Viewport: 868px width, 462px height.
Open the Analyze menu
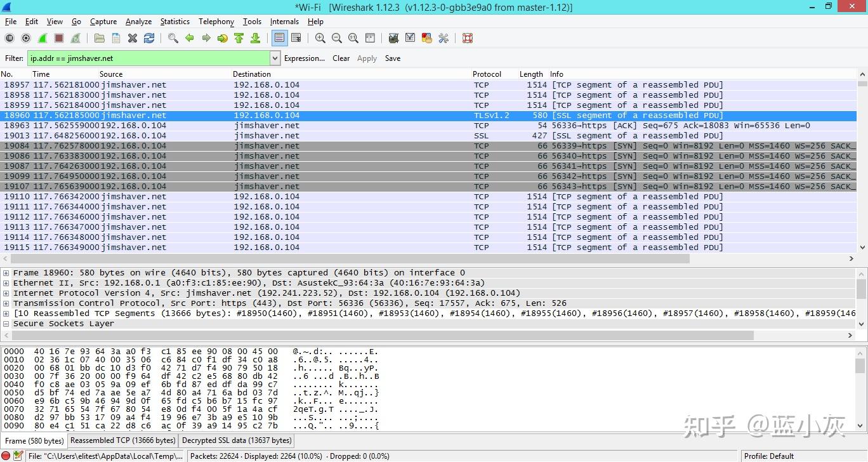138,22
